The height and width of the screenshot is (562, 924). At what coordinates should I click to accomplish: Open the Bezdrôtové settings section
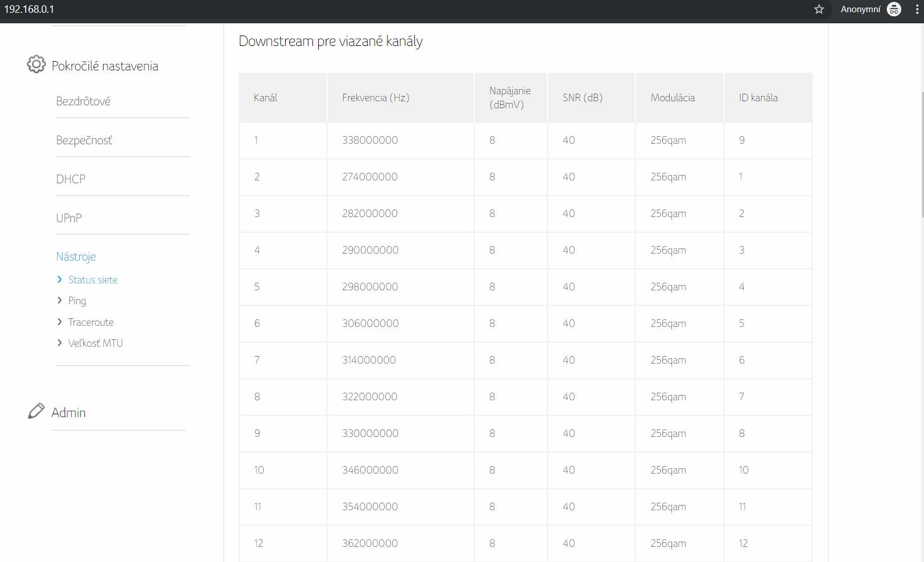[x=83, y=101]
